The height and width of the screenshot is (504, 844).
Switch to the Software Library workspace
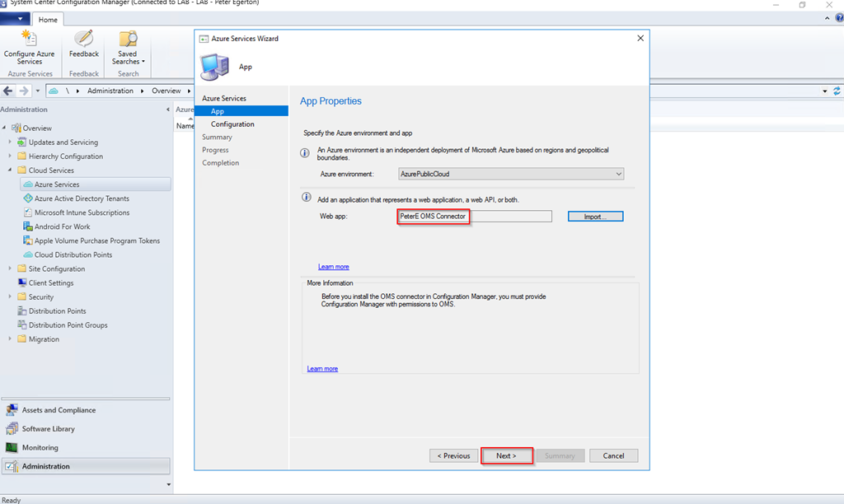48,428
